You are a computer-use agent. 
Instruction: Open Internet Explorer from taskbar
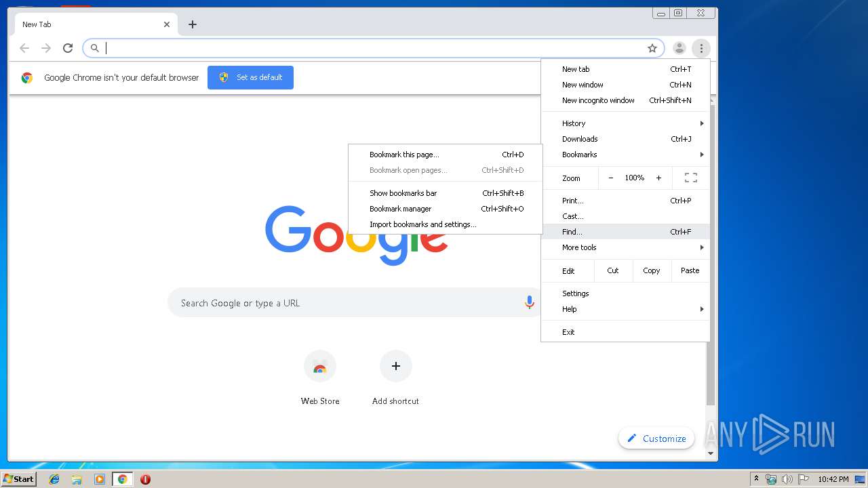click(x=54, y=479)
